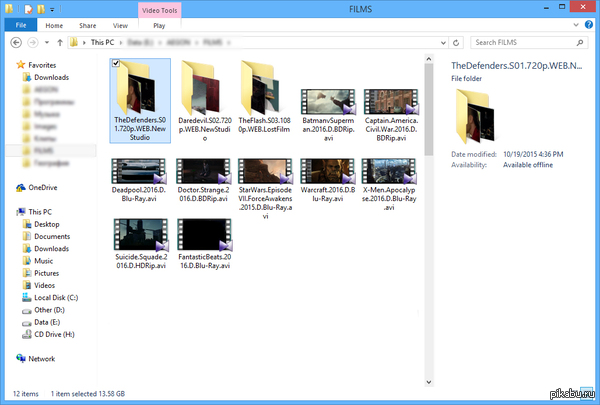Select Captain.America.Civil.War video file
Screen dimensions: 600x405
pyautogui.click(x=391, y=115)
